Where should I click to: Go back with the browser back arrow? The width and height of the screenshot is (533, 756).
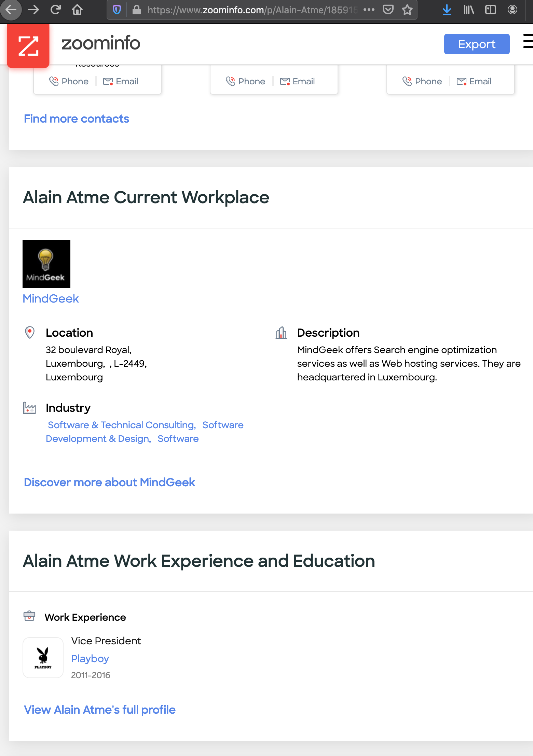tap(11, 10)
